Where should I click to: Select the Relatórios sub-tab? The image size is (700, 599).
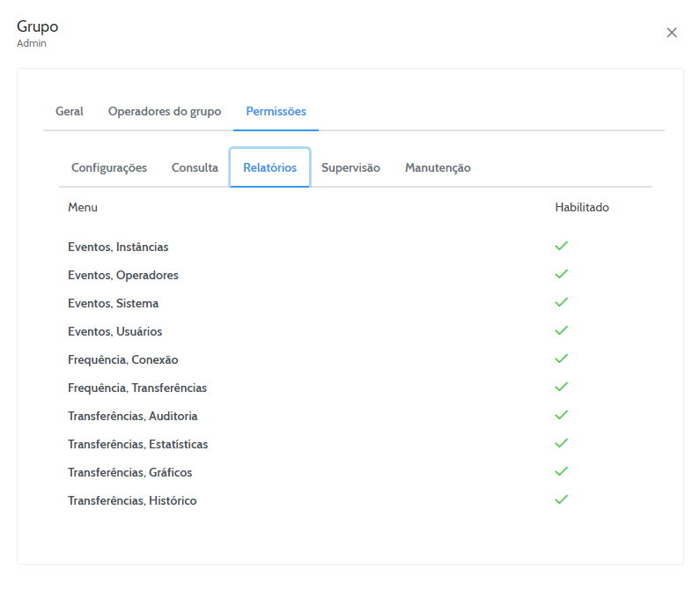click(269, 167)
